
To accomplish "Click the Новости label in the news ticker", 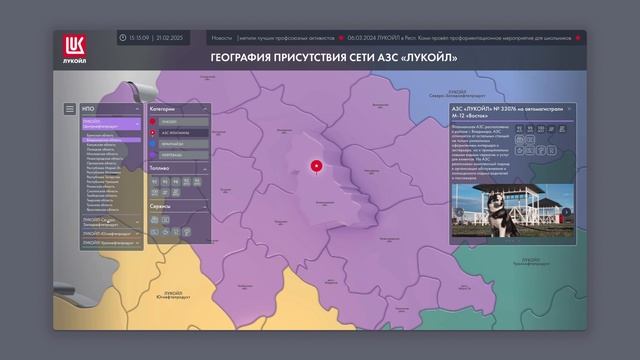I will pos(222,38).
